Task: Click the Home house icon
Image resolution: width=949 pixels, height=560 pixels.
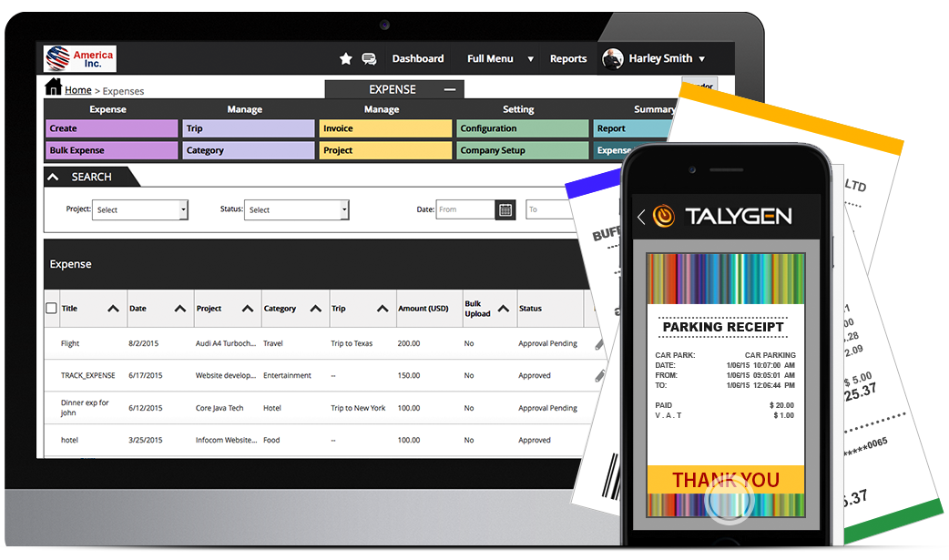Action: [x=53, y=87]
